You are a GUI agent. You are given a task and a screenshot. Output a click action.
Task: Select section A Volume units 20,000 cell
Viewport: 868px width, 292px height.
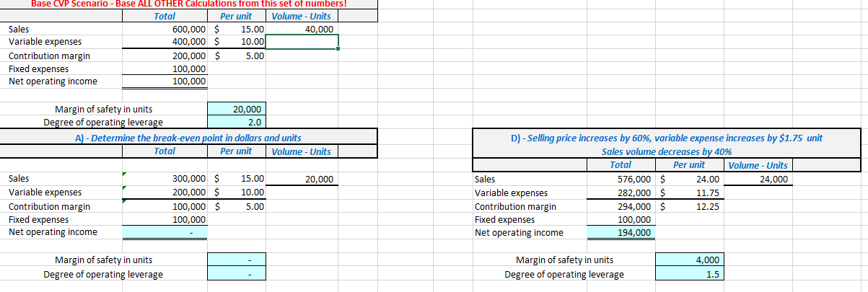pos(302,178)
